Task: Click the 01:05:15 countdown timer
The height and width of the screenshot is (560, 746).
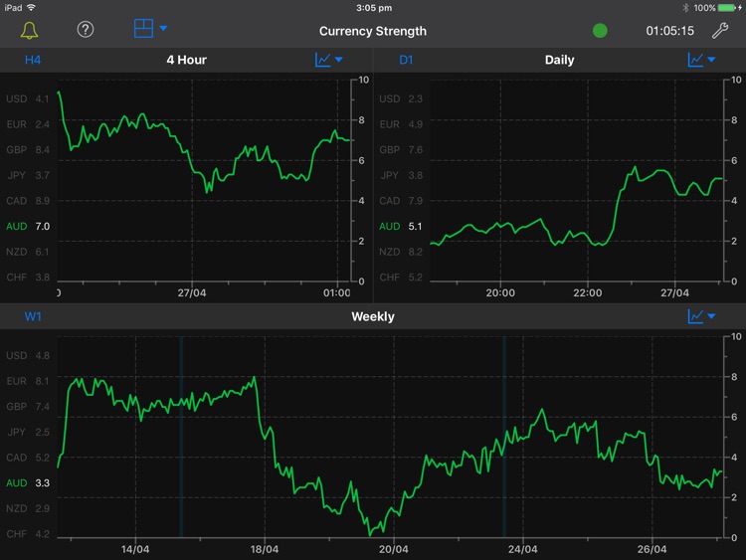Action: point(669,31)
